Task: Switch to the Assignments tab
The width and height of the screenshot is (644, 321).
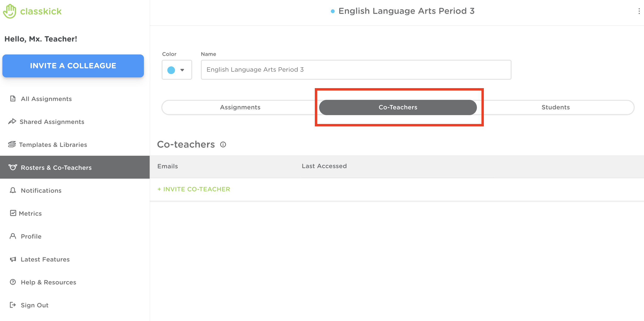Action: coord(240,107)
